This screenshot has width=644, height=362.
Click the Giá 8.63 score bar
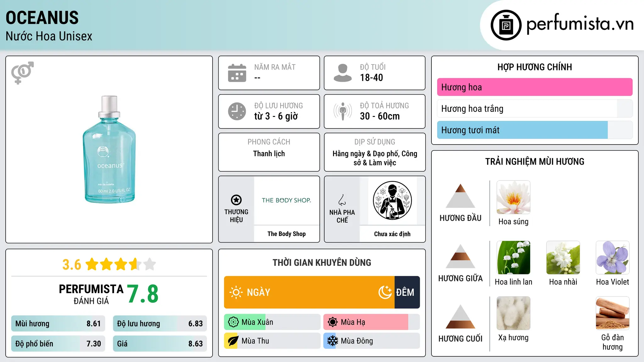point(160,344)
